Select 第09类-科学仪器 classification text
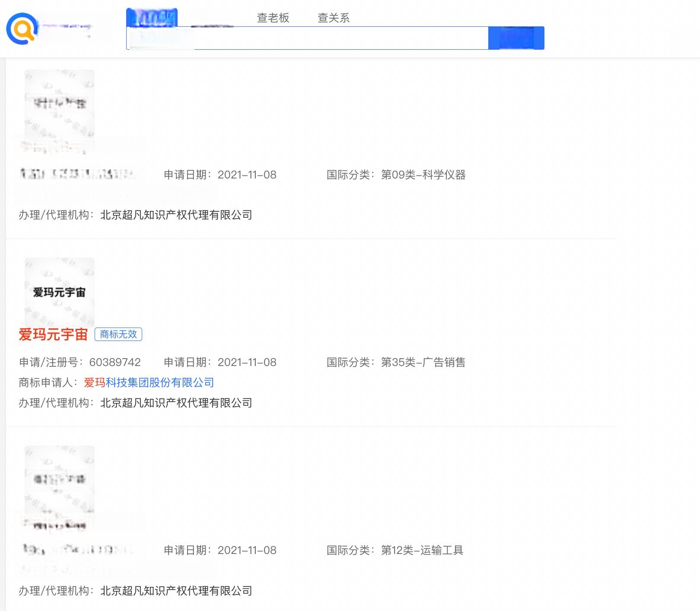The width and height of the screenshot is (700, 611). (x=423, y=175)
